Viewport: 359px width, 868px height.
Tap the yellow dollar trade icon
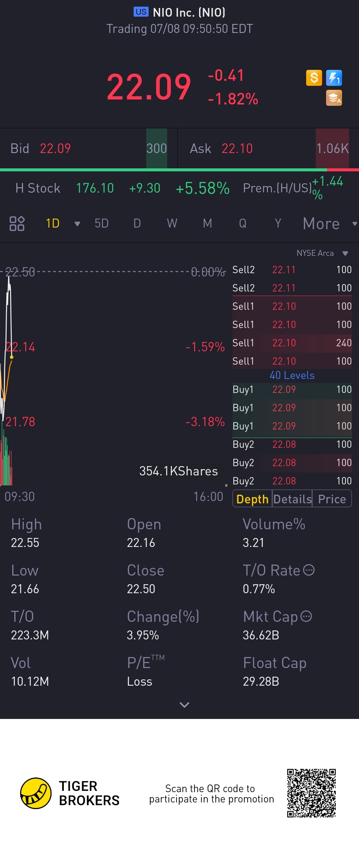click(x=313, y=78)
